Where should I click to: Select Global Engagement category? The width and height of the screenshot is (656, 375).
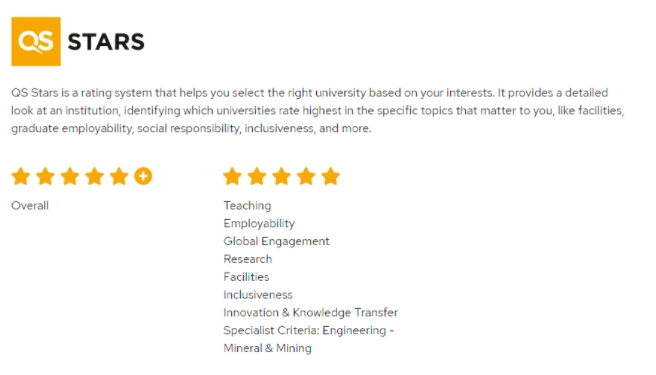276,241
